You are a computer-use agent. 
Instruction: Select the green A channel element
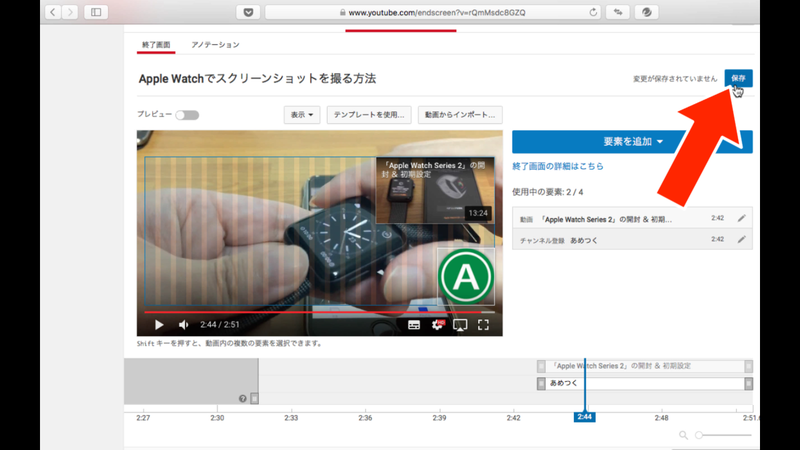[466, 277]
